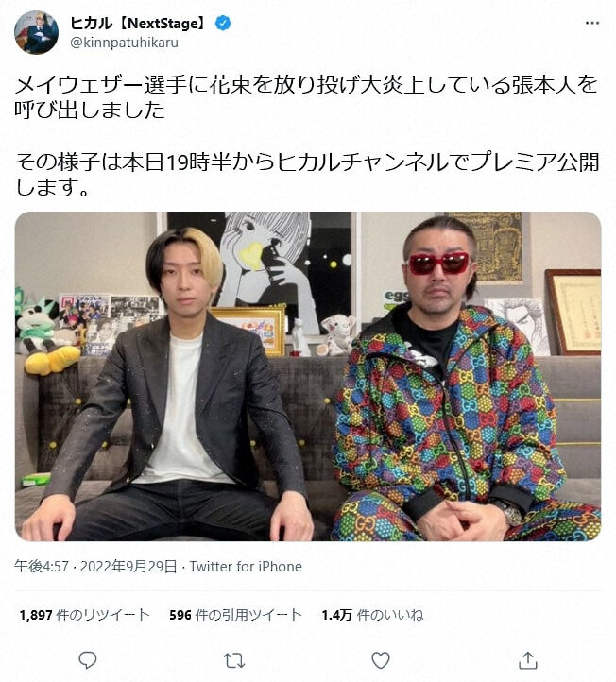Screen dimensions: 616x682
Task: Click the man in red sunglasses
Action: click(461, 383)
